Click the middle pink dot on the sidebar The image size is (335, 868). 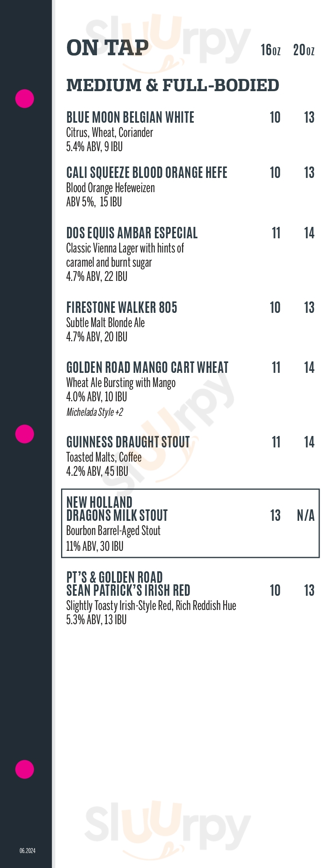pos(24,434)
